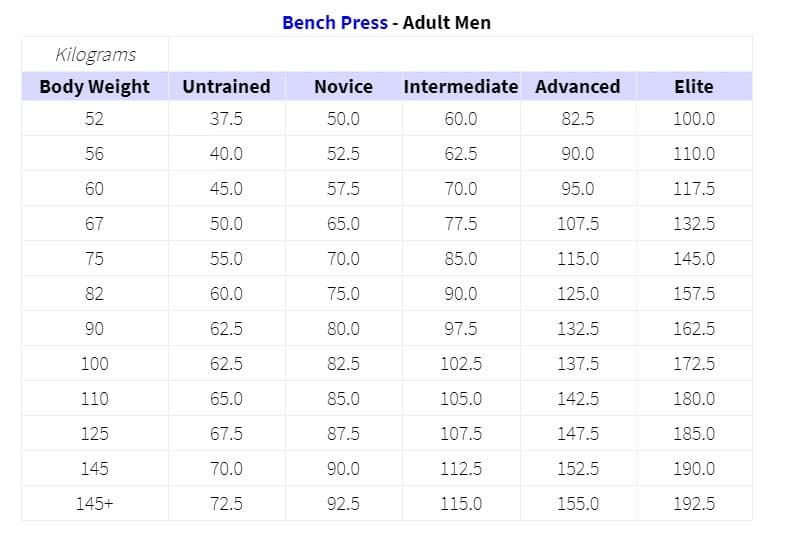Select the Elite cell showing 192.5
Viewport: 788px width, 537px height.
[x=694, y=503]
